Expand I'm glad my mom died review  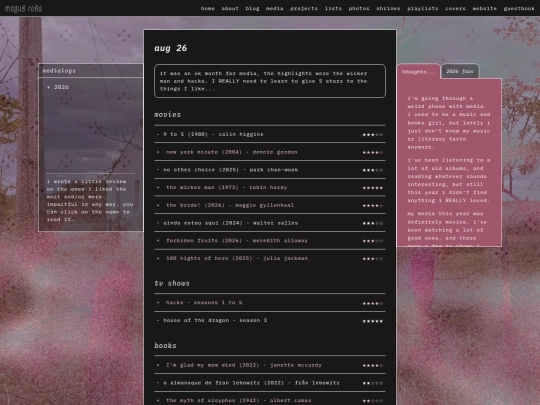click(x=239, y=365)
